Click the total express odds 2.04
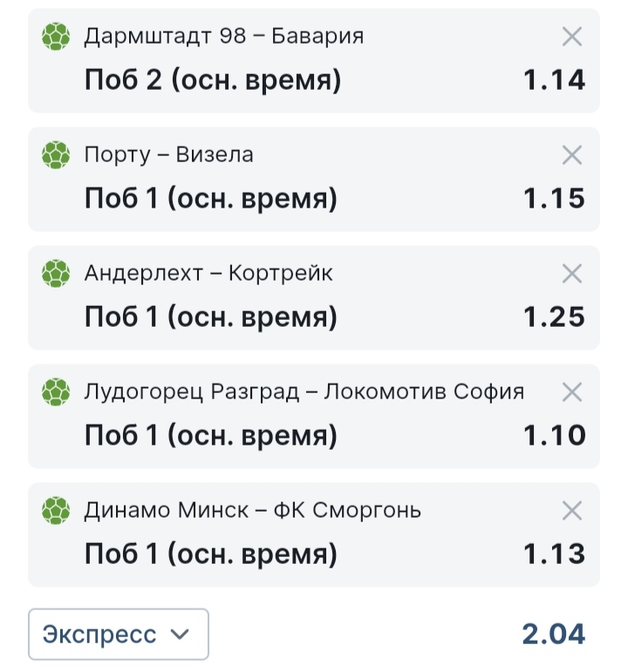628x672 pixels. (554, 635)
